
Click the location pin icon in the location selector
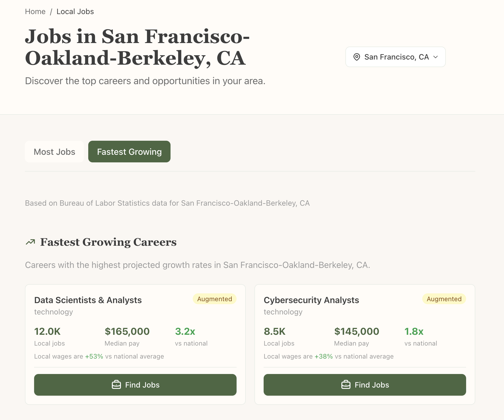357,57
